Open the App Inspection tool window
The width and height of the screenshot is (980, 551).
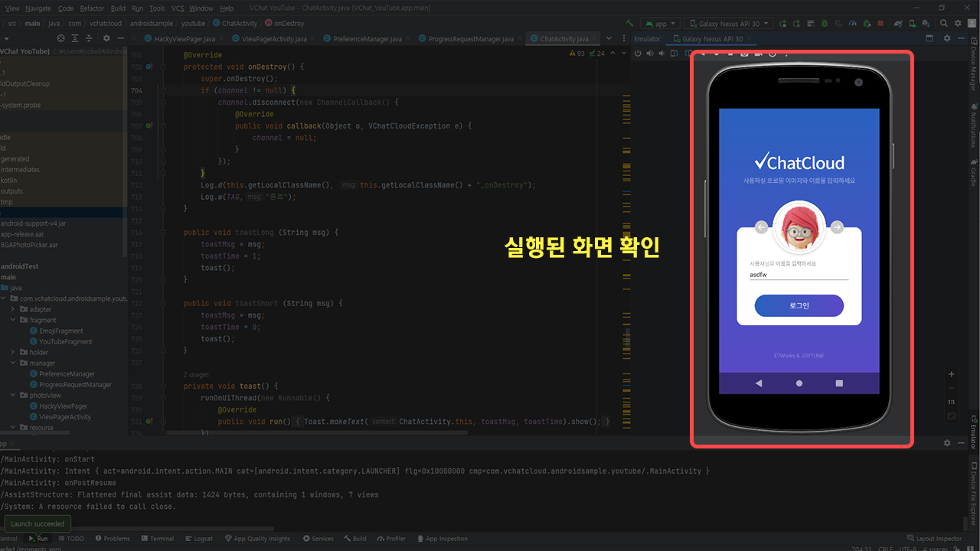(x=442, y=538)
